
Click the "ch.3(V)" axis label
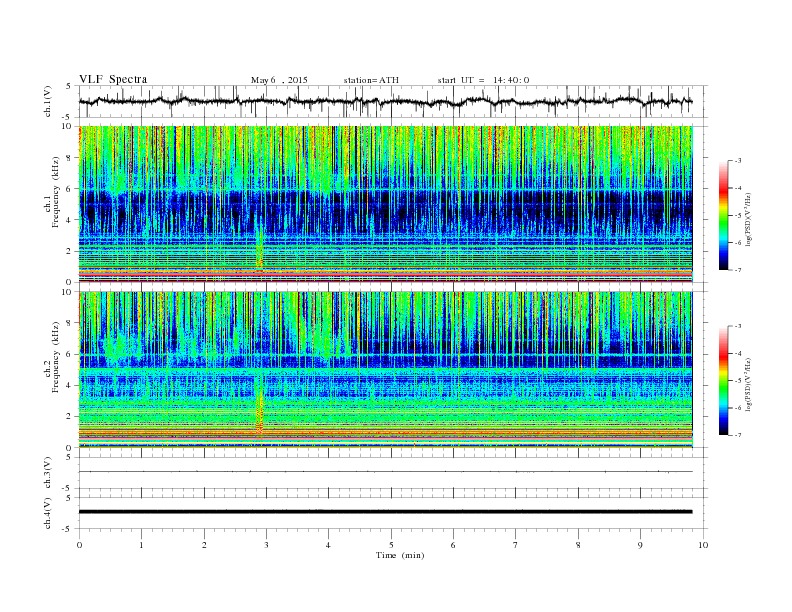[48, 473]
